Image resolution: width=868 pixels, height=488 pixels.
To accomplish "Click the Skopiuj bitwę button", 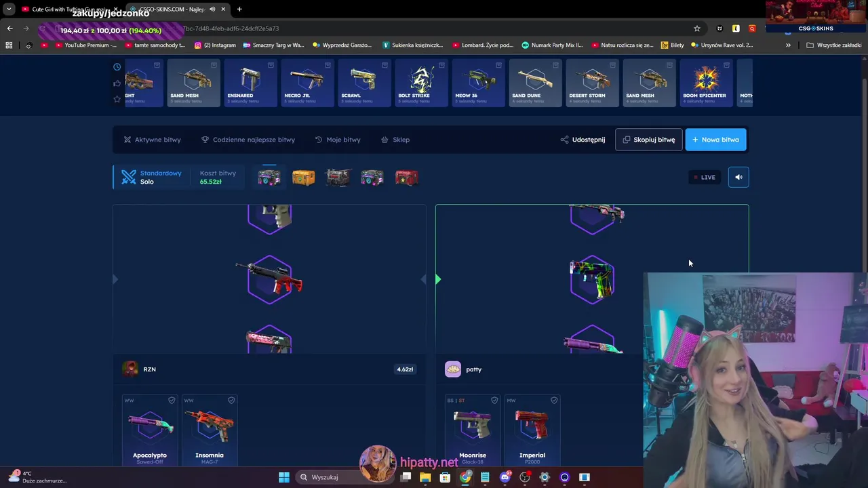I will pos(649,140).
